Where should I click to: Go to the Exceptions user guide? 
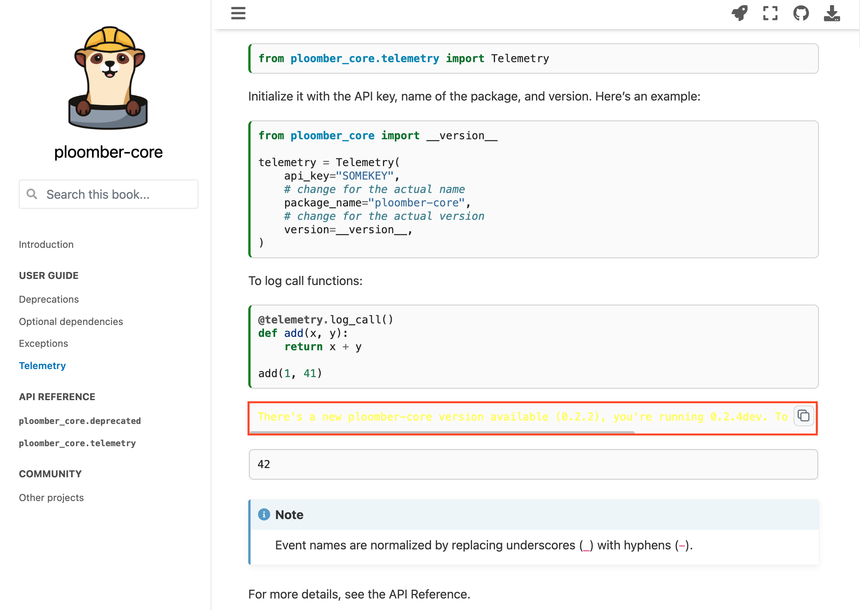(x=43, y=343)
